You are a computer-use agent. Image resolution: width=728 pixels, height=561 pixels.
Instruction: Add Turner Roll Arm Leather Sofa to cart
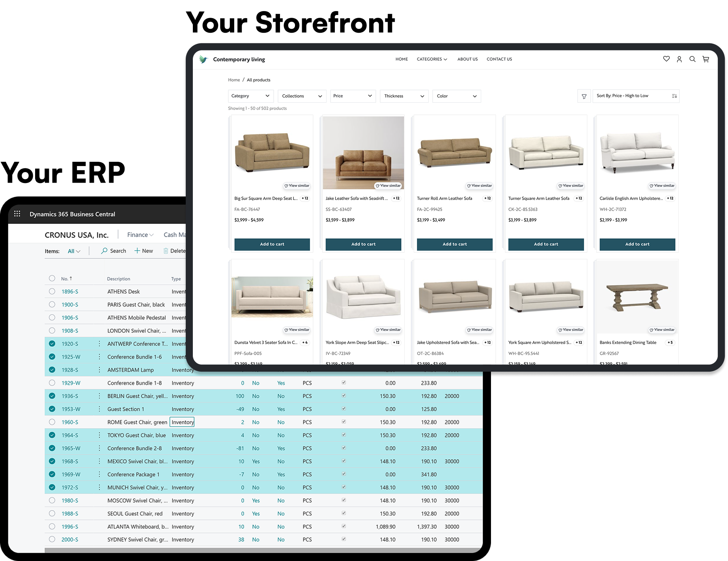(454, 244)
